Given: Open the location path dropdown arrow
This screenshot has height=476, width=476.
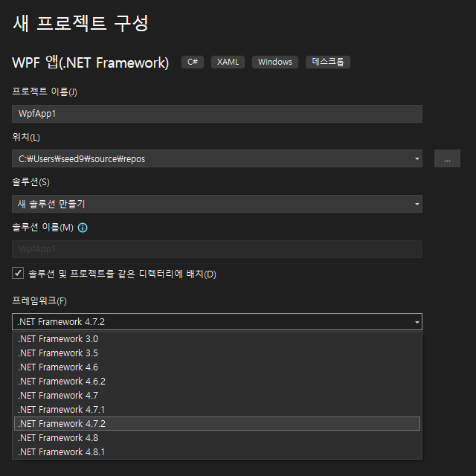Looking at the screenshot, I should tap(416, 158).
